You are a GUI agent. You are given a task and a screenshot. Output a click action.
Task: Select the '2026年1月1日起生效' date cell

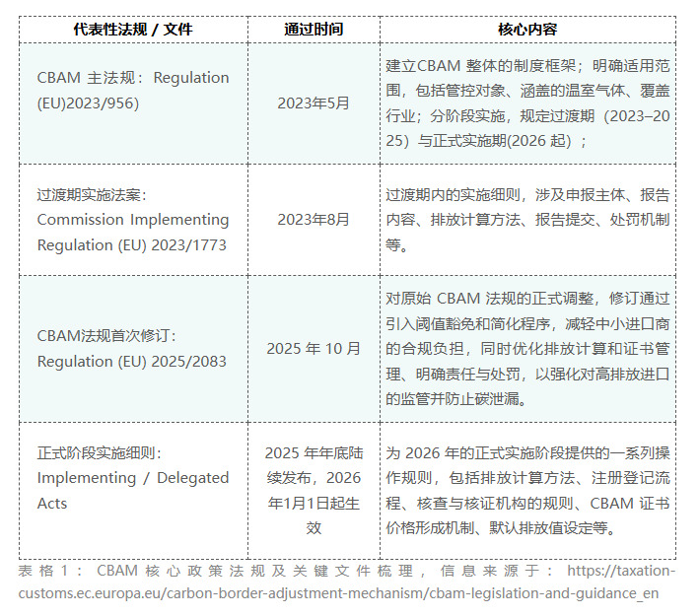click(x=314, y=491)
